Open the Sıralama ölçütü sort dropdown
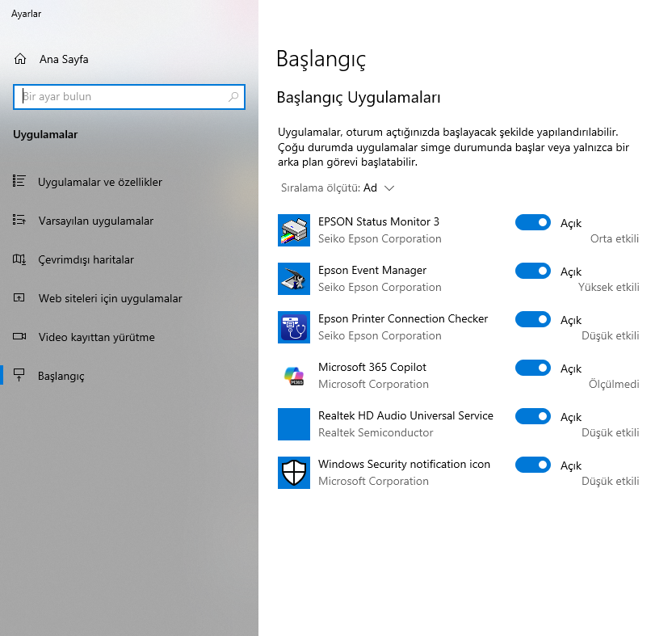This screenshot has width=672, height=636. click(x=338, y=187)
